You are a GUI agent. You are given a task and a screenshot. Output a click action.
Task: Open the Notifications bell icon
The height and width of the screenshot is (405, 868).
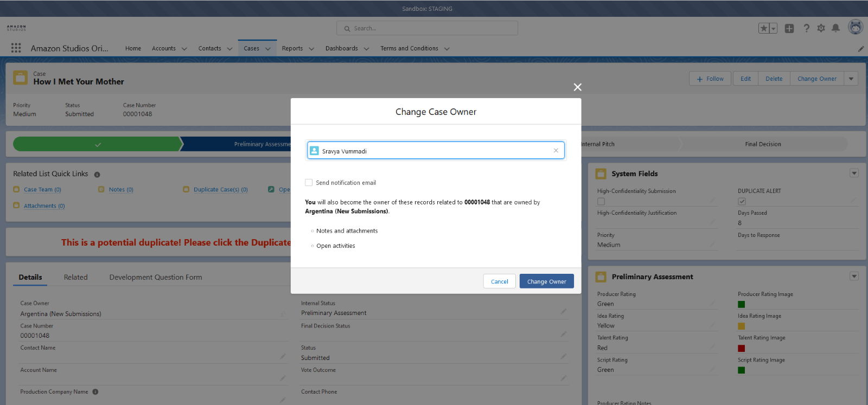click(836, 28)
